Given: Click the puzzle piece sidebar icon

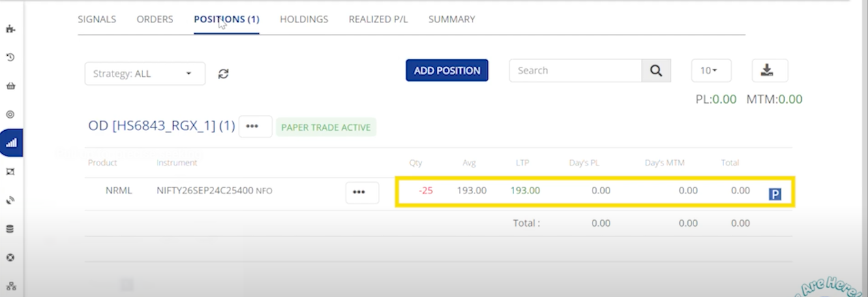Looking at the screenshot, I should (10, 29).
